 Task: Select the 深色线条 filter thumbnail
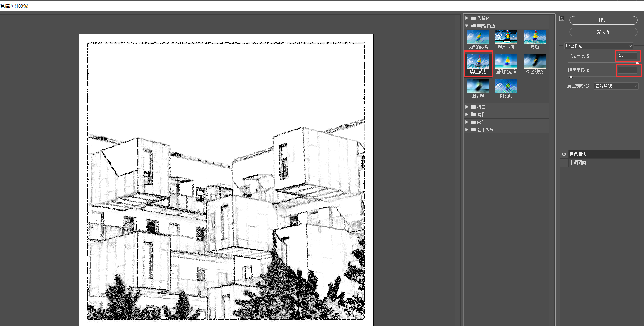tap(534, 62)
